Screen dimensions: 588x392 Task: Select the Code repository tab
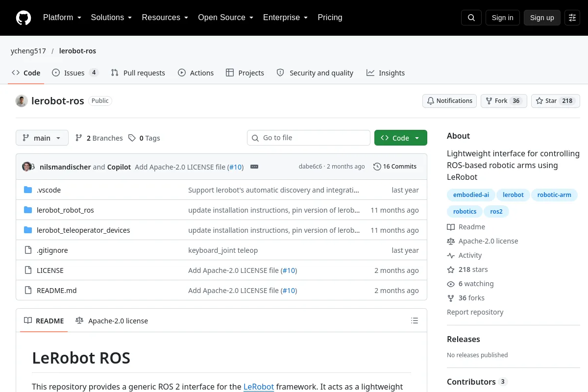[26, 73]
